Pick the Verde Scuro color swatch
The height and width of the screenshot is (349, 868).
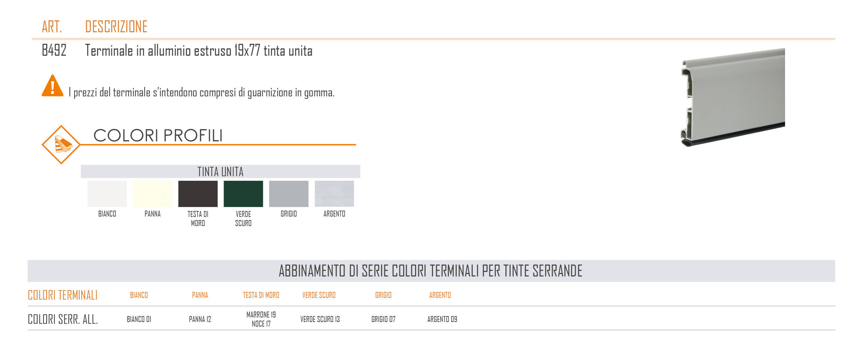click(243, 194)
